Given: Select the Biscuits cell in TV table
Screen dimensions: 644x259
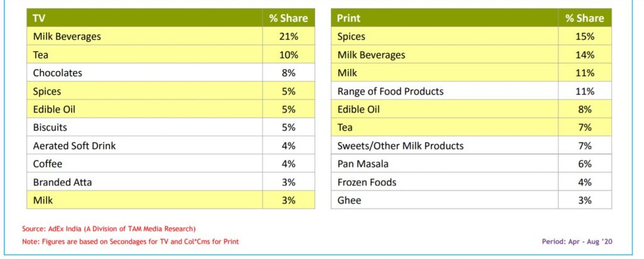Looking at the screenshot, I should (x=50, y=128).
